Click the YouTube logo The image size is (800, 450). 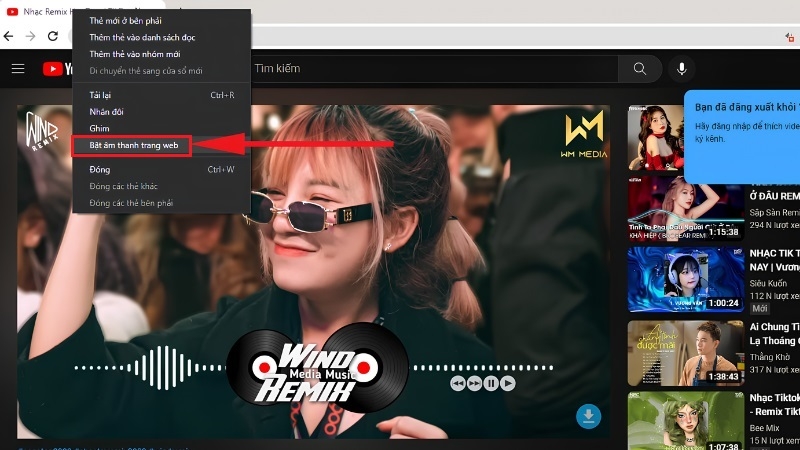57,69
